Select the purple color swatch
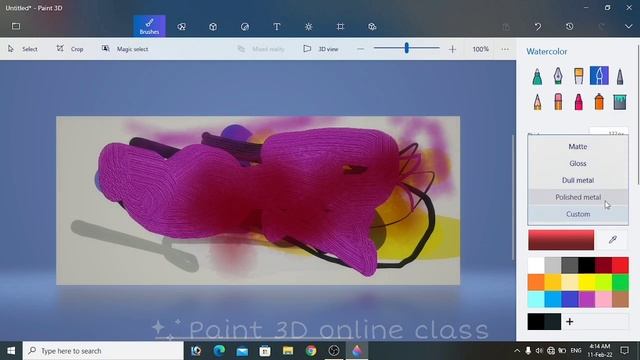This screenshot has width=640, height=360. pos(587,299)
